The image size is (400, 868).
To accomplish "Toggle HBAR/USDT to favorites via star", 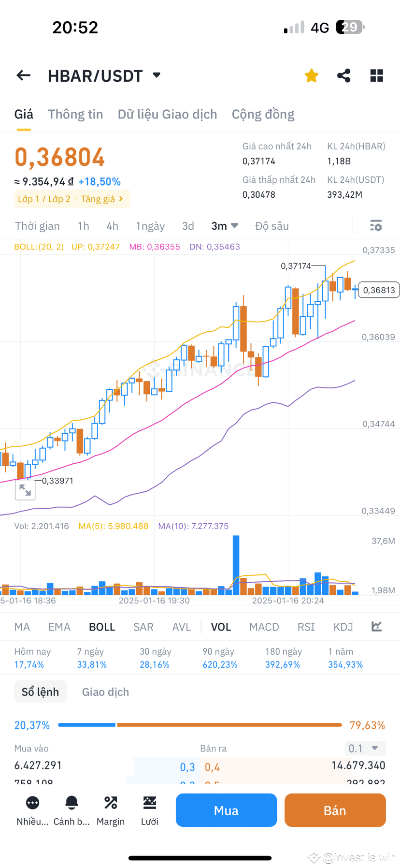I will click(311, 75).
